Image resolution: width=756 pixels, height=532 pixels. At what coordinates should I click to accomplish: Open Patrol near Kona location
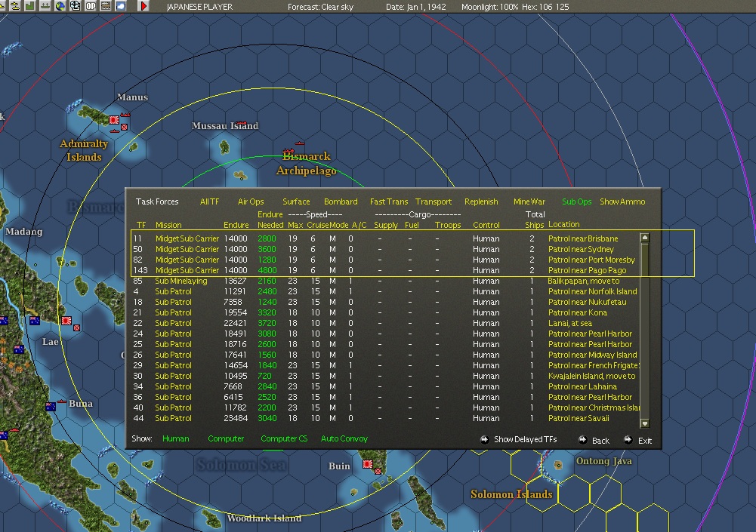tap(578, 312)
